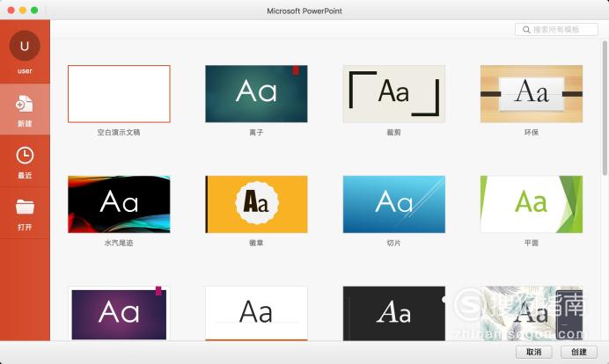The height and width of the screenshot is (364, 609).
Task: Select the purple template in bottom row
Action: (x=119, y=314)
